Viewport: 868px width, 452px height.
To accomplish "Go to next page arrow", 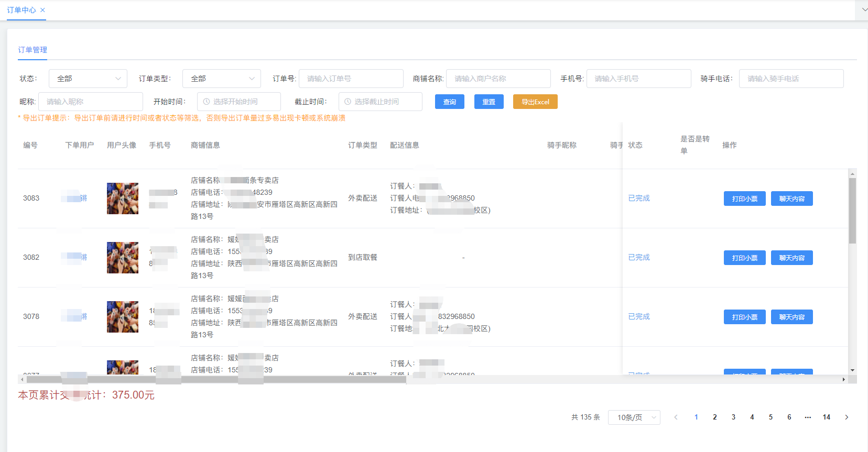I will [x=847, y=417].
